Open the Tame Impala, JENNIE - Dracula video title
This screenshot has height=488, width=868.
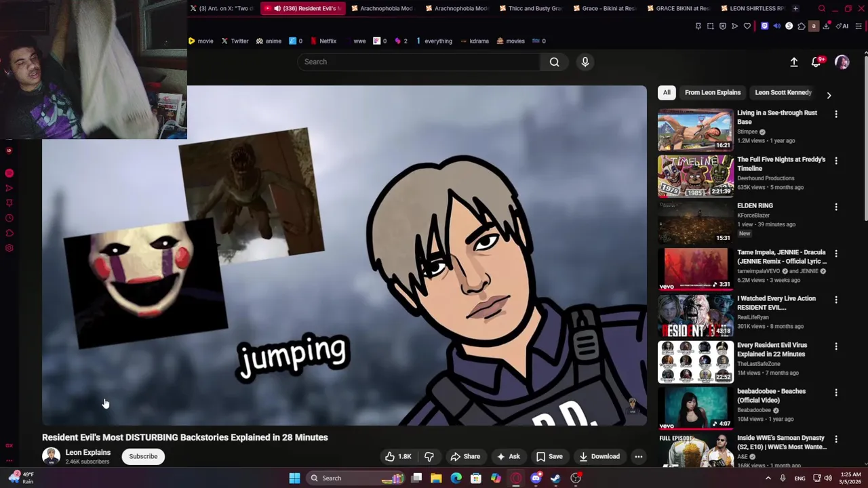pos(782,257)
